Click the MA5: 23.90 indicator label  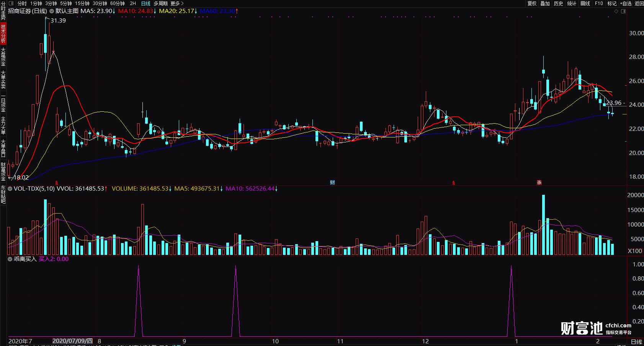pos(98,11)
